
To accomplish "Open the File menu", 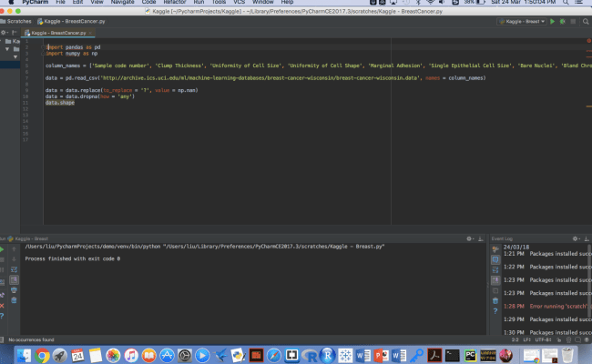I will (60, 2).
